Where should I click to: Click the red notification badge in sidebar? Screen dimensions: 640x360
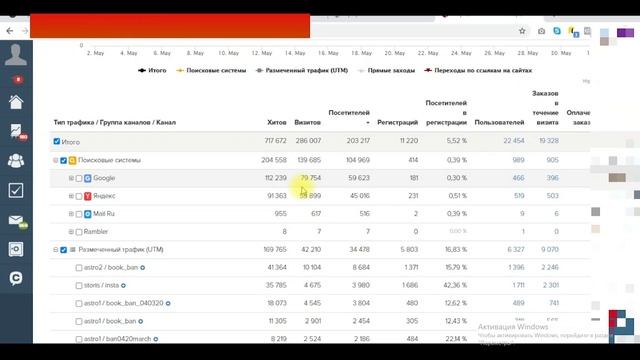point(18,79)
